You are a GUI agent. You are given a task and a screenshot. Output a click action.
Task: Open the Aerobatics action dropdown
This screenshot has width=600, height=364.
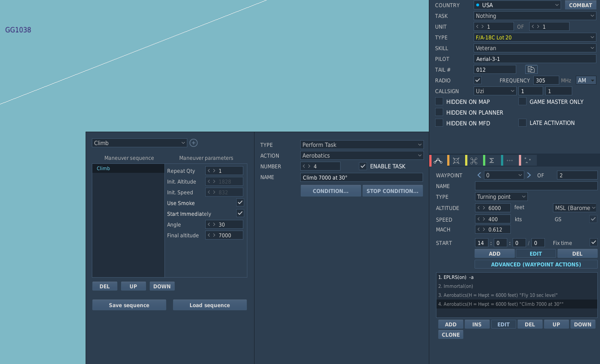[x=362, y=155]
